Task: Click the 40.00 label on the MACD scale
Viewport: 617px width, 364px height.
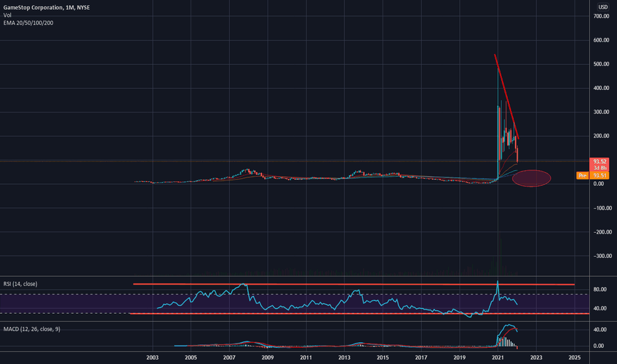Action: pos(599,330)
